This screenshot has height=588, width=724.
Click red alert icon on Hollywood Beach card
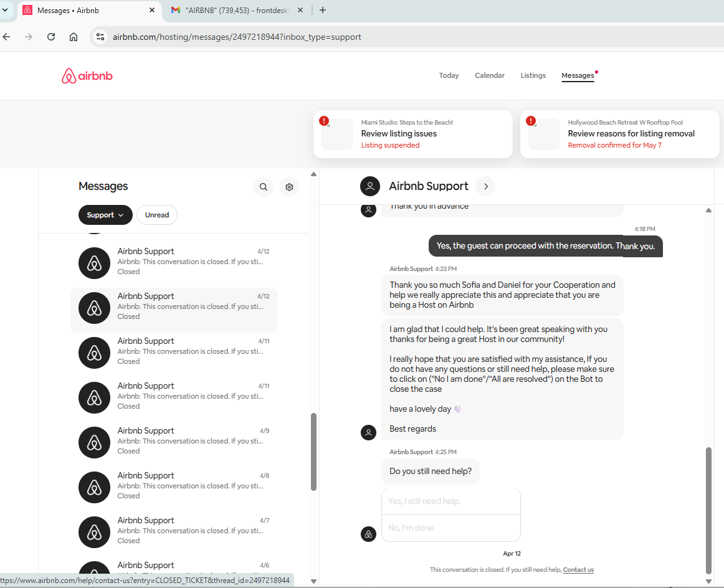click(x=531, y=121)
